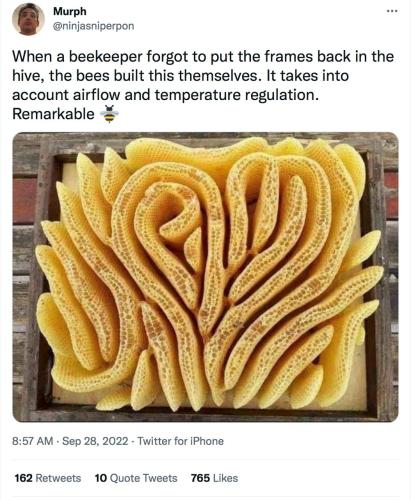Click Murph's profile avatar photo

point(28,19)
